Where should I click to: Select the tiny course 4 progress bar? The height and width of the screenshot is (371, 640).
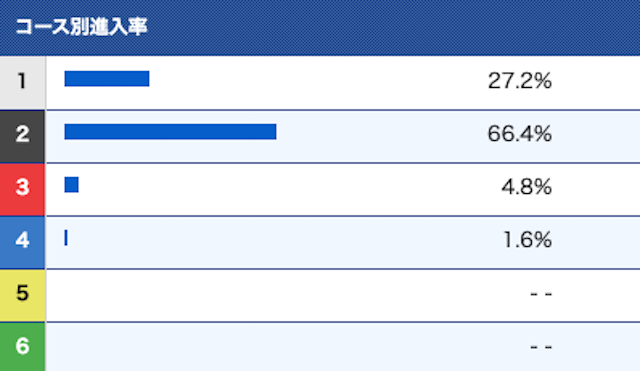pos(66,238)
